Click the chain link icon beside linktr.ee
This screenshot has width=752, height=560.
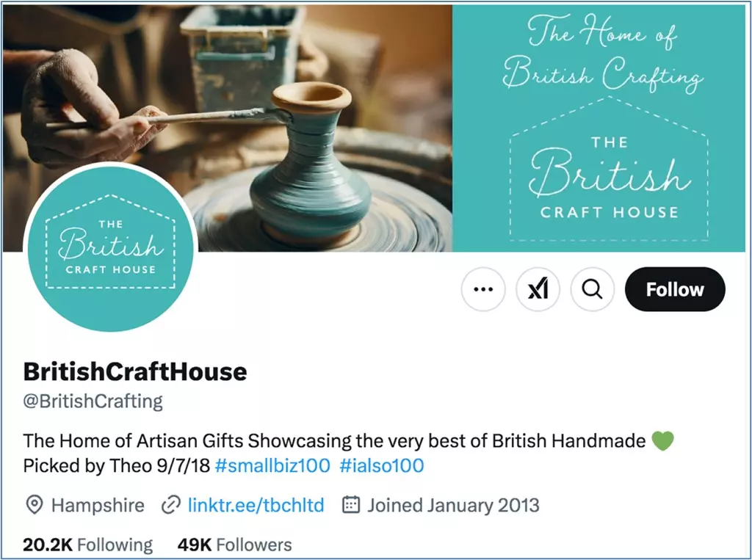pos(170,506)
